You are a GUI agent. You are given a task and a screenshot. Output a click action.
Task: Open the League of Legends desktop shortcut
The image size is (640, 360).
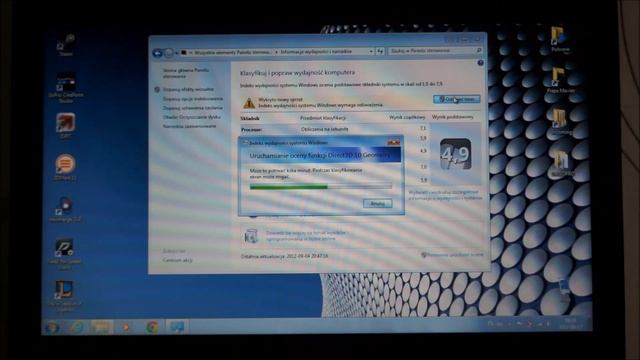(64, 296)
